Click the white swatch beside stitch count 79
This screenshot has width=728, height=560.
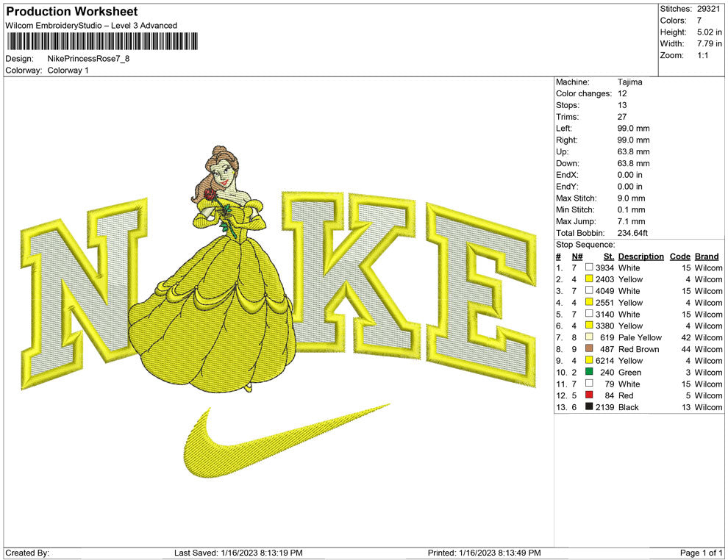point(589,383)
